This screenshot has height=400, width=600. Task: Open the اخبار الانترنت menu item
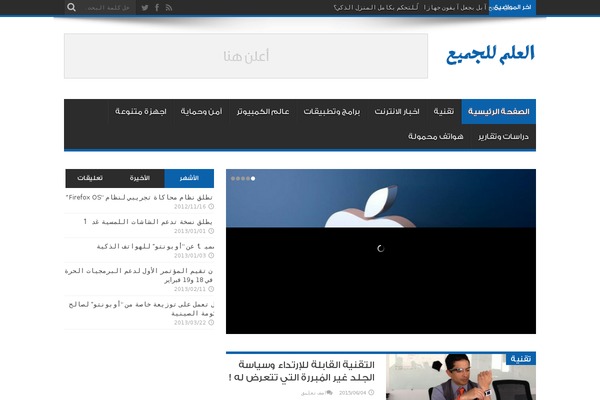397,111
